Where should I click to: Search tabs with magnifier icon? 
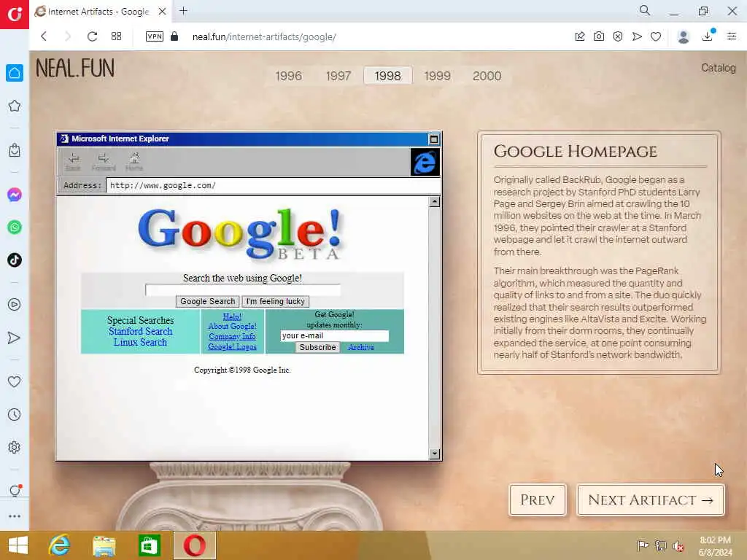coord(645,10)
